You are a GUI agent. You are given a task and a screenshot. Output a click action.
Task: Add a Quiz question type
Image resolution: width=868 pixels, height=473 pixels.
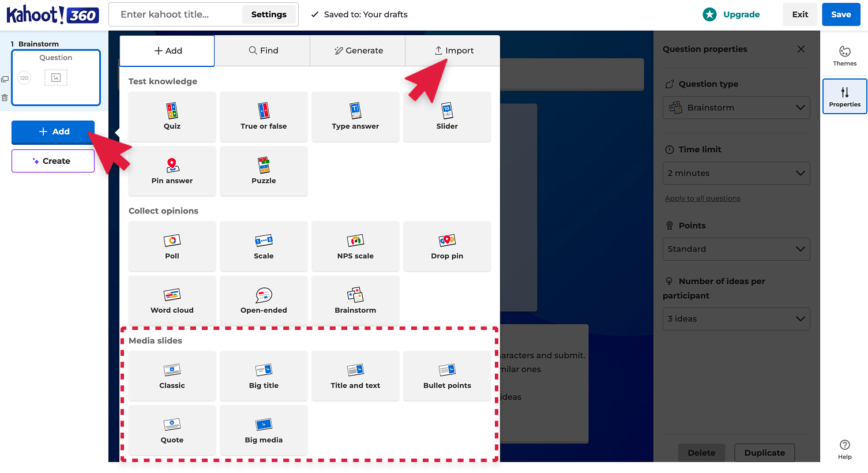point(172,117)
